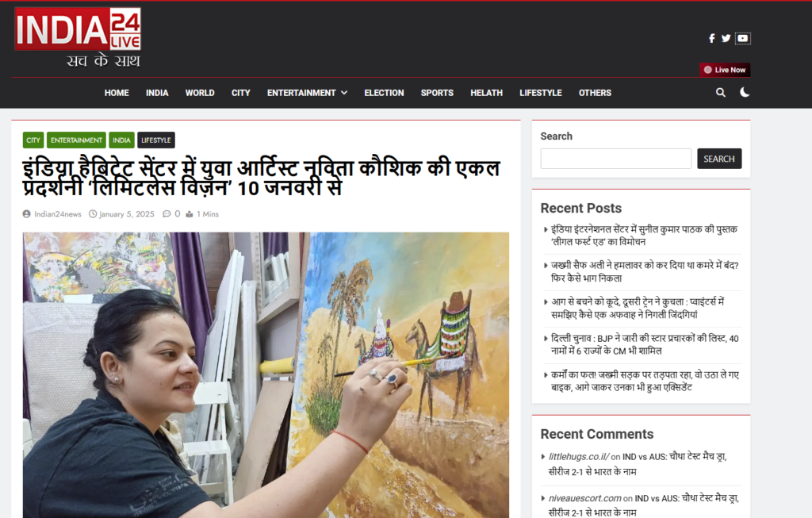Click the January 5, 2025 post date
Screen dimensions: 812x518
tap(126, 214)
